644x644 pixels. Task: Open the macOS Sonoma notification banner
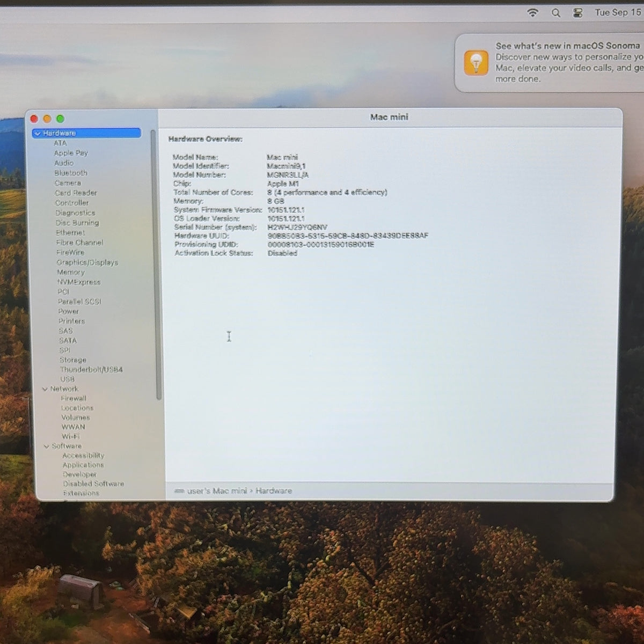(x=550, y=63)
